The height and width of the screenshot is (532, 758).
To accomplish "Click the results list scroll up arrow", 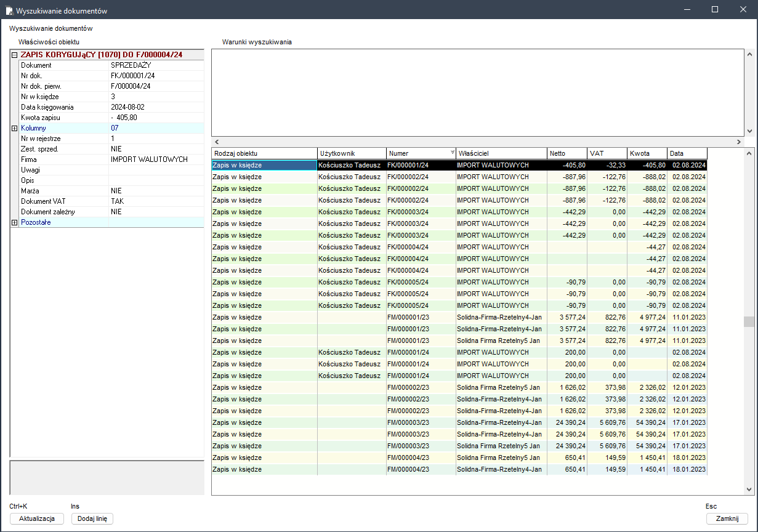I will 749,152.
